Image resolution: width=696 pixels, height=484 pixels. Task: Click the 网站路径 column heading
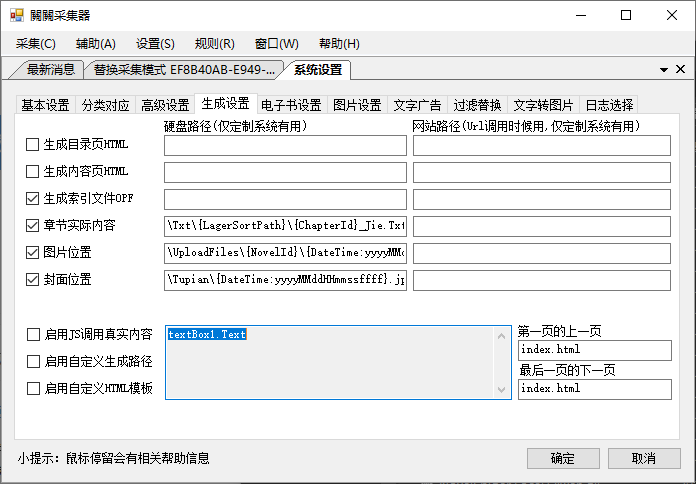pos(526,127)
